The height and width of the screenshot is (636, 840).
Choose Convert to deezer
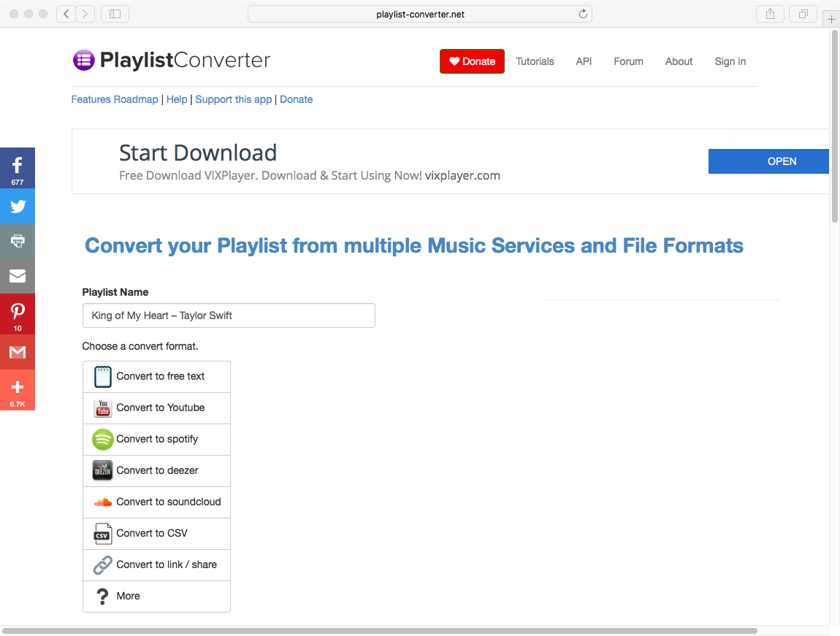tap(156, 470)
